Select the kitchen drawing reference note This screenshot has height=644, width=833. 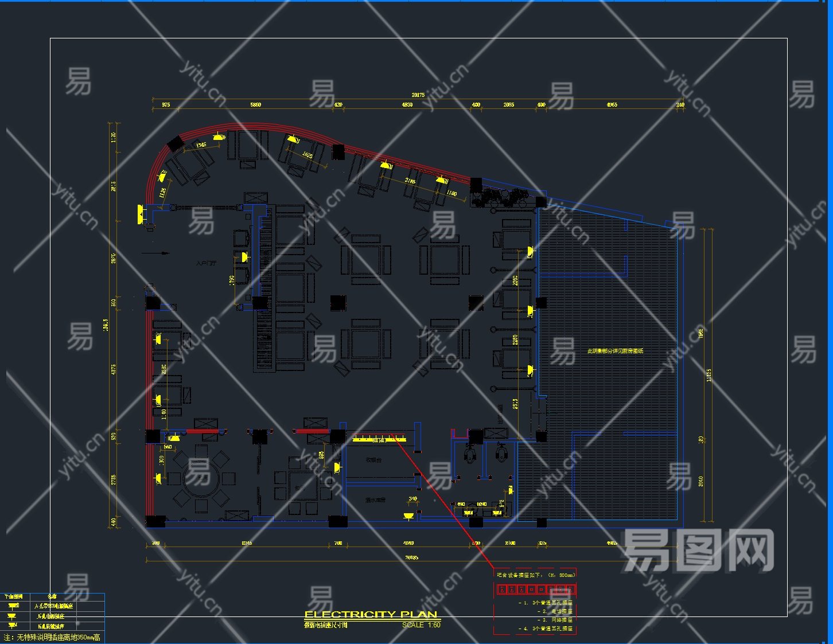click(616, 351)
